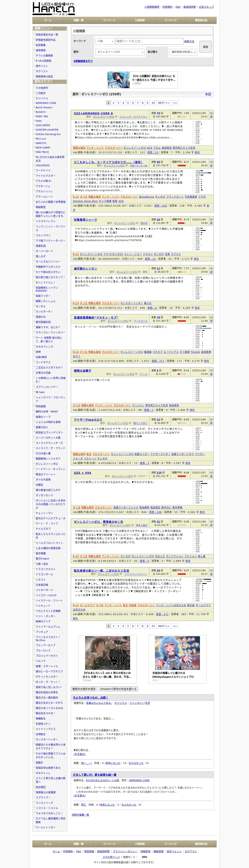This screenshot has height=868, width=249.
Task: Click the Amazonで原作の作品を調べる button
Action: 118,689
